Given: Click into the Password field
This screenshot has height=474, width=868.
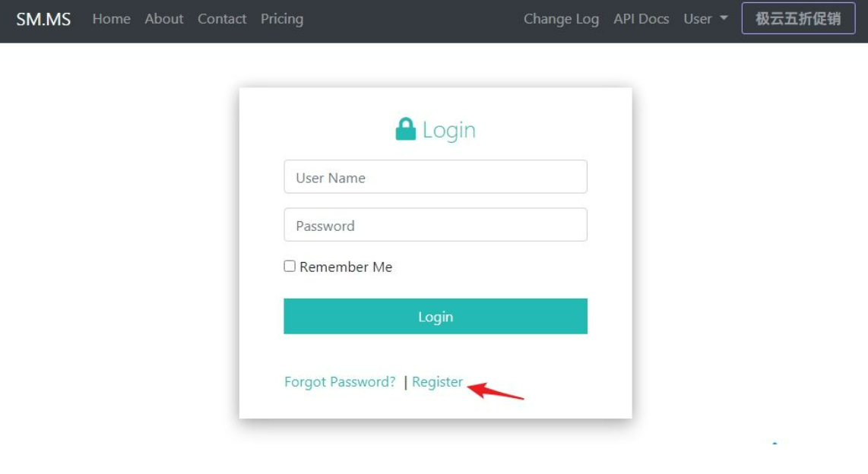Looking at the screenshot, I should (436, 225).
